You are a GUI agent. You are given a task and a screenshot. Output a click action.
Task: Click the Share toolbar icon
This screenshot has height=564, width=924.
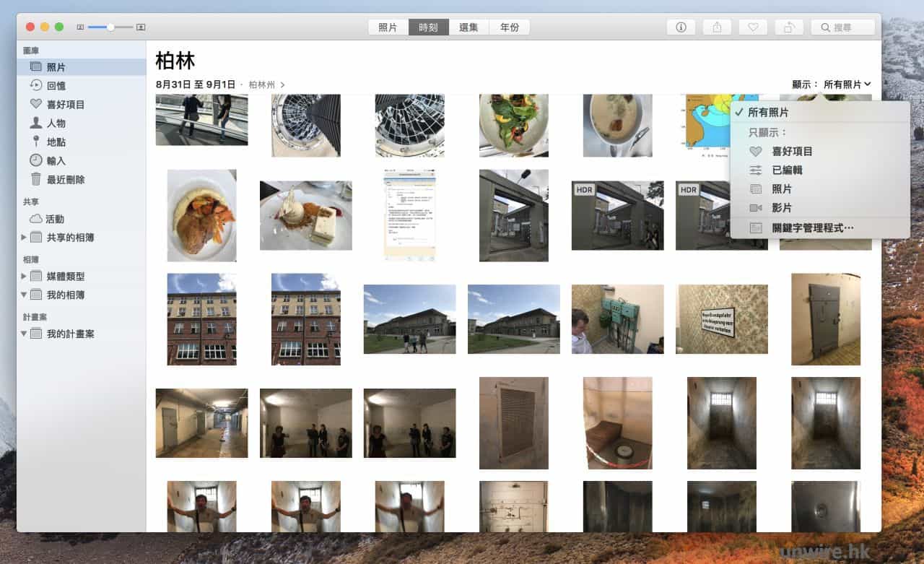coord(717,27)
